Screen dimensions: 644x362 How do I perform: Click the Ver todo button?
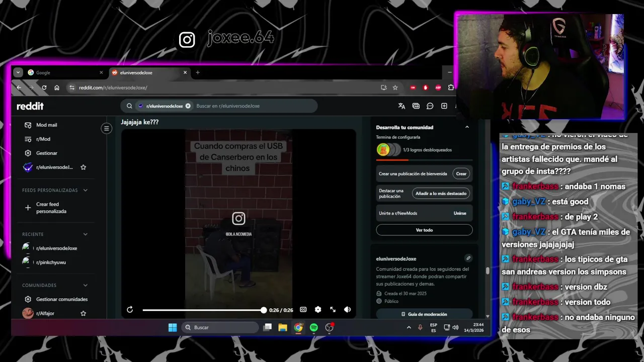point(424,230)
